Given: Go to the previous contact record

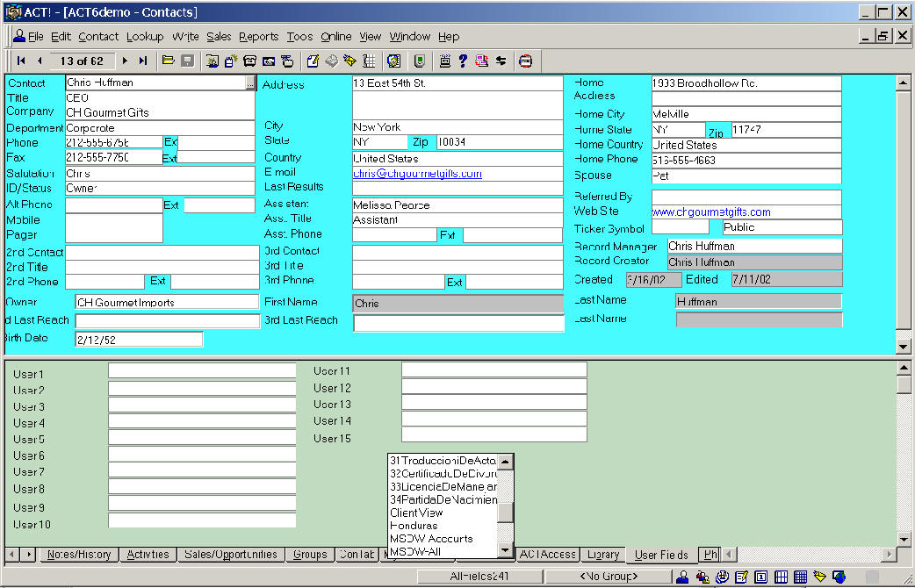Looking at the screenshot, I should pyautogui.click(x=40, y=61).
